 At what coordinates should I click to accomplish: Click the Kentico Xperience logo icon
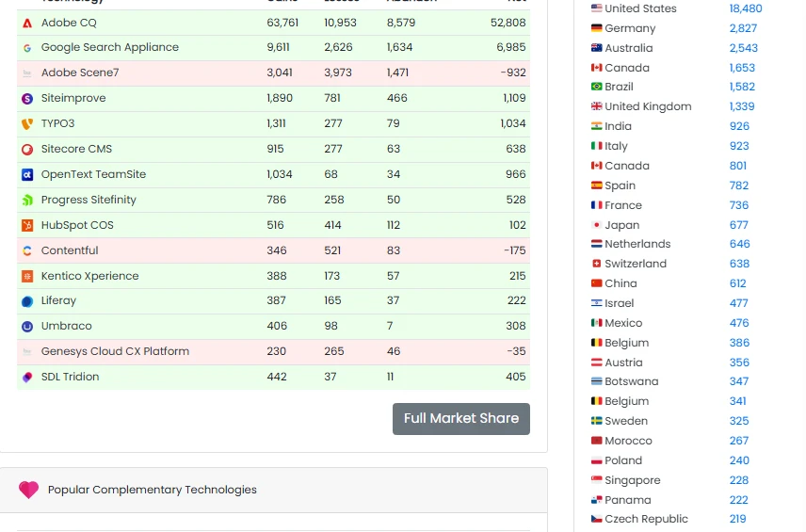(27, 277)
